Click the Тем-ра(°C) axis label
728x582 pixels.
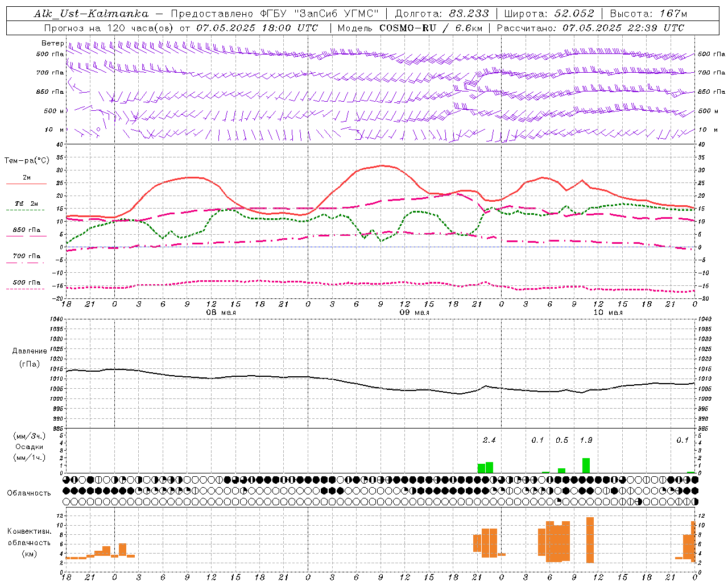point(27,161)
